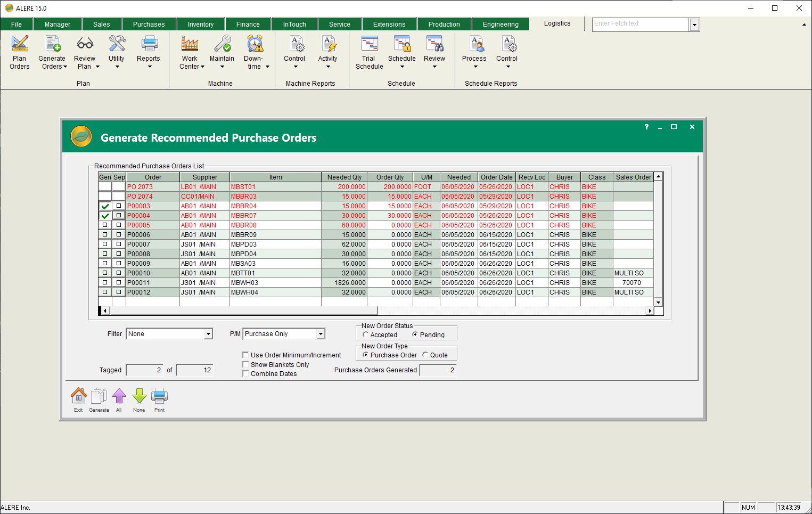Expand the Filter dropdown
This screenshot has height=514, width=812.
point(208,334)
